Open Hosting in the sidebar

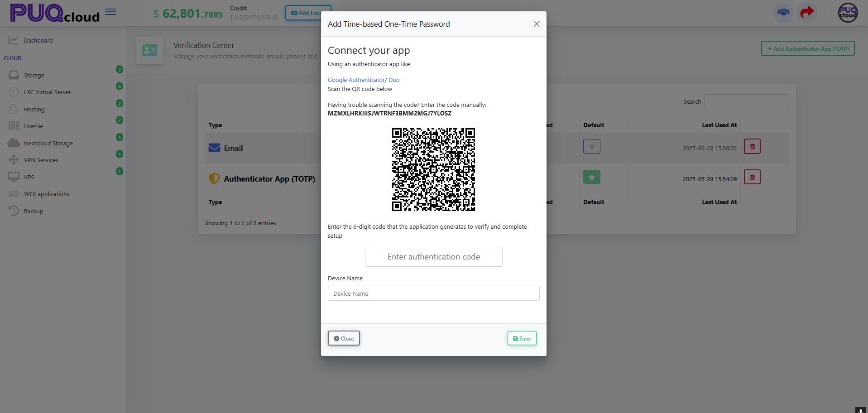[x=34, y=110]
